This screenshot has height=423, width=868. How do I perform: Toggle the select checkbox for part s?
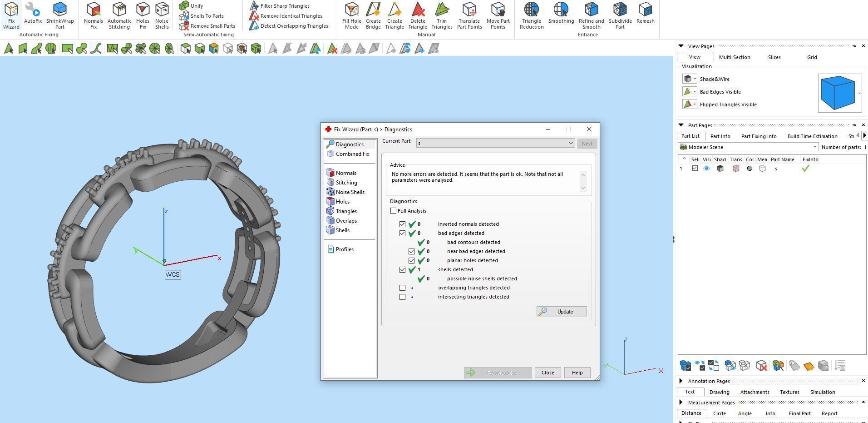pyautogui.click(x=695, y=169)
